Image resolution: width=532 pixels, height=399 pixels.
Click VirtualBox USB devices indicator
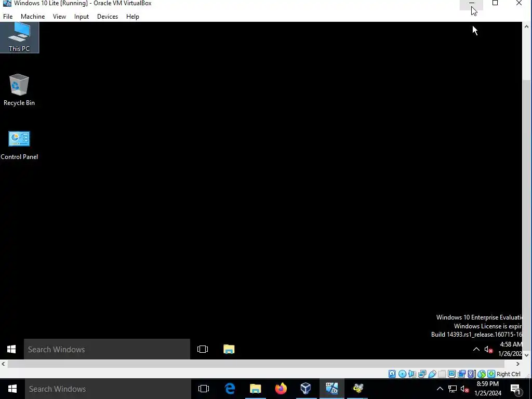(432, 374)
